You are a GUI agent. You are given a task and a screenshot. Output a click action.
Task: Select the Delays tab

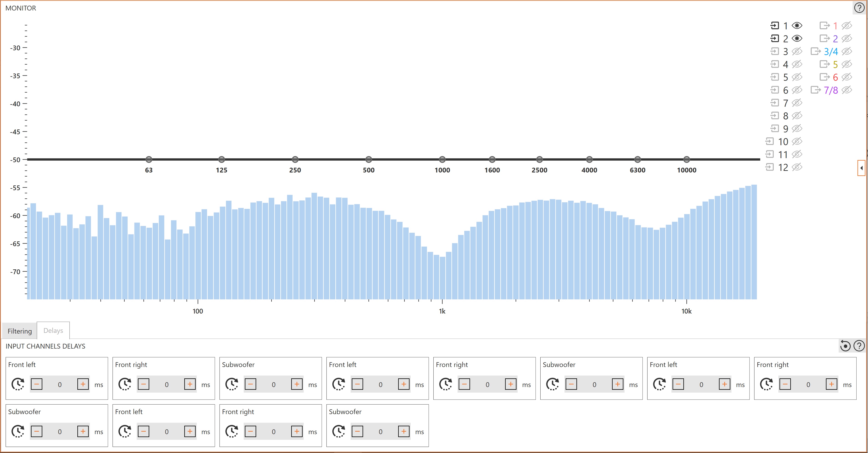pos(53,331)
